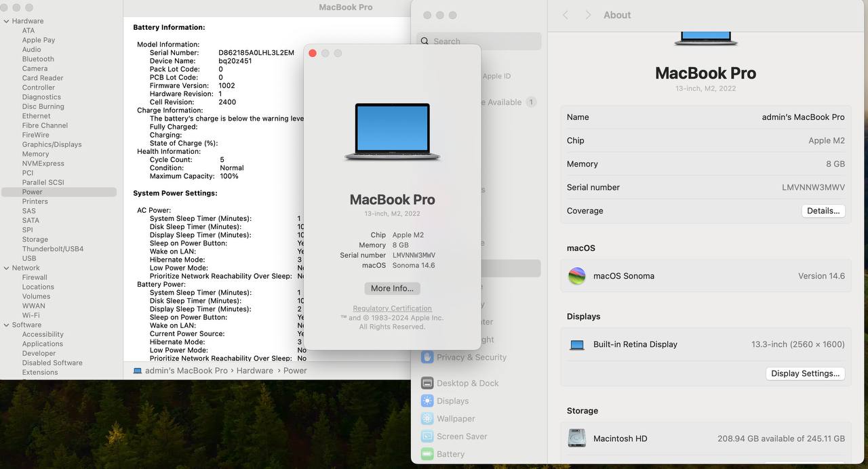The image size is (868, 469).
Task: Click the Privacy & Security hand icon
Action: (427, 357)
